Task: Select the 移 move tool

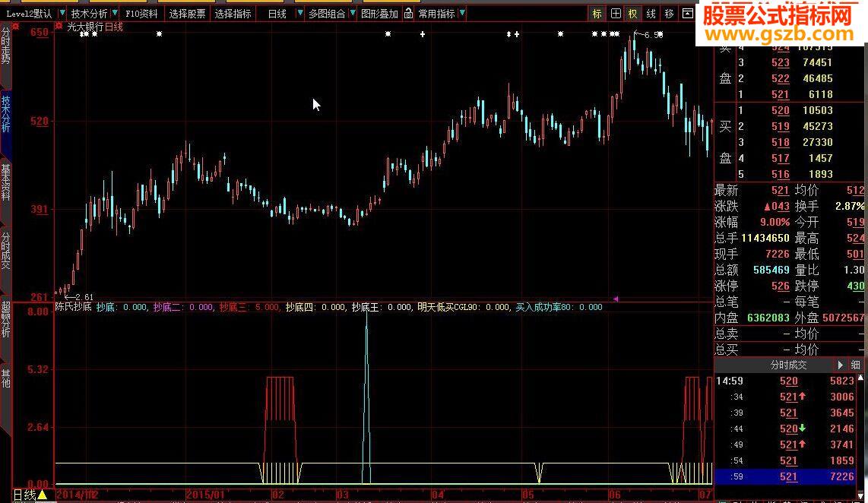Action: pyautogui.click(x=670, y=14)
